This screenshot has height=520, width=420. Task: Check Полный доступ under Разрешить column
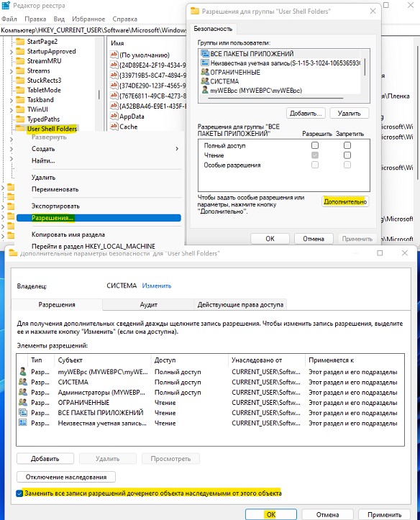click(315, 145)
